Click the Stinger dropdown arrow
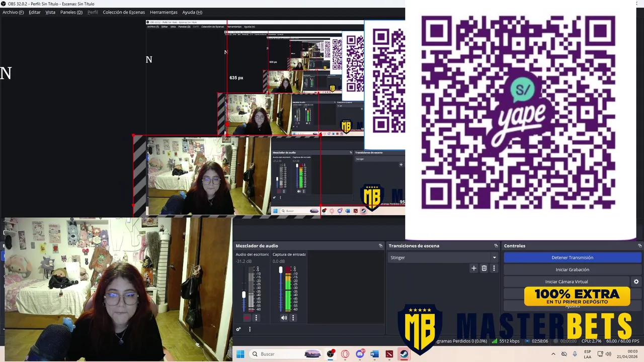644x362 pixels. coord(494,257)
